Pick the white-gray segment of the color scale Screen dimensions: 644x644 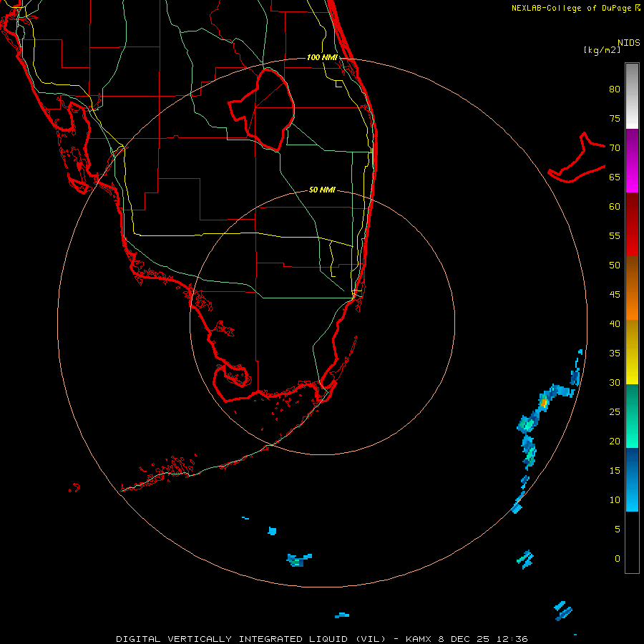632,96
